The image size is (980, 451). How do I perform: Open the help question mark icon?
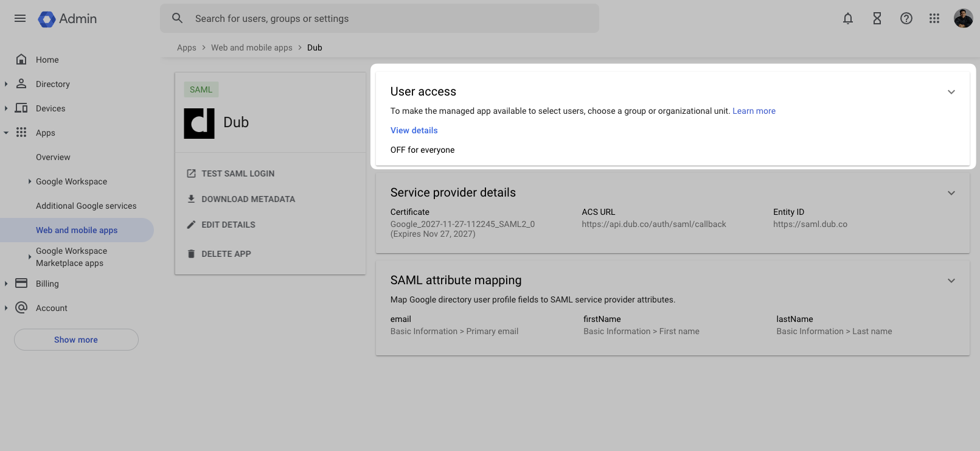click(x=906, y=18)
